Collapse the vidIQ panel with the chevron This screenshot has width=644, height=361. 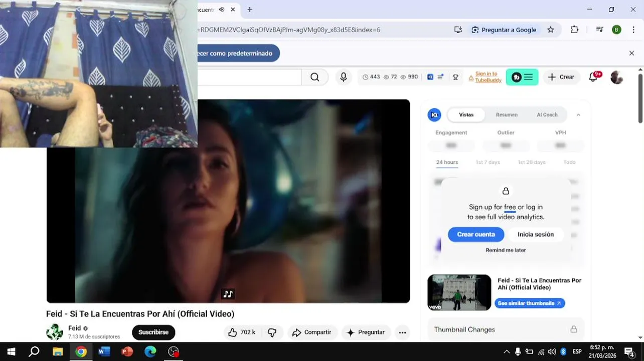click(578, 115)
